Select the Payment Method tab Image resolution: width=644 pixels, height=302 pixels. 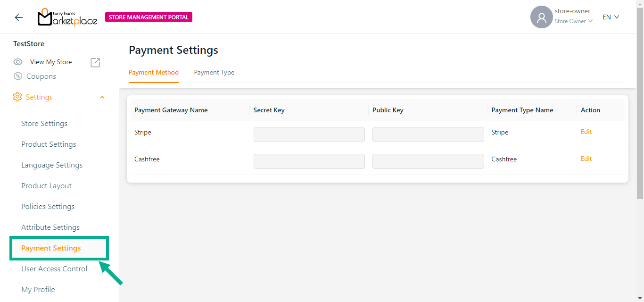point(154,72)
